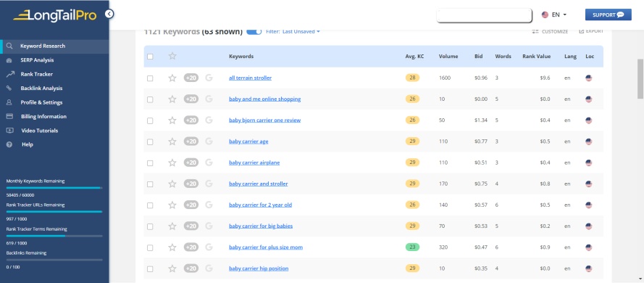Click the +20 badge for 'baby bjorn carrier one review'
The height and width of the screenshot is (283, 644).
[191, 120]
